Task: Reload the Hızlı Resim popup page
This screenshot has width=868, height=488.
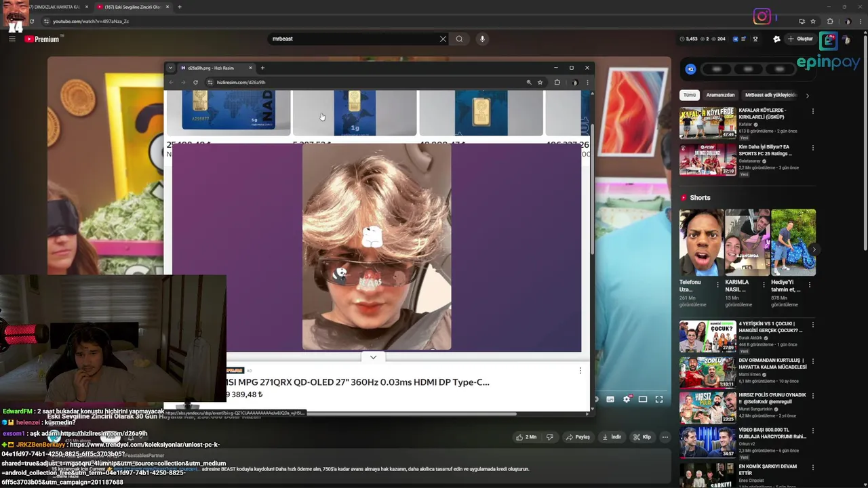Action: (195, 82)
